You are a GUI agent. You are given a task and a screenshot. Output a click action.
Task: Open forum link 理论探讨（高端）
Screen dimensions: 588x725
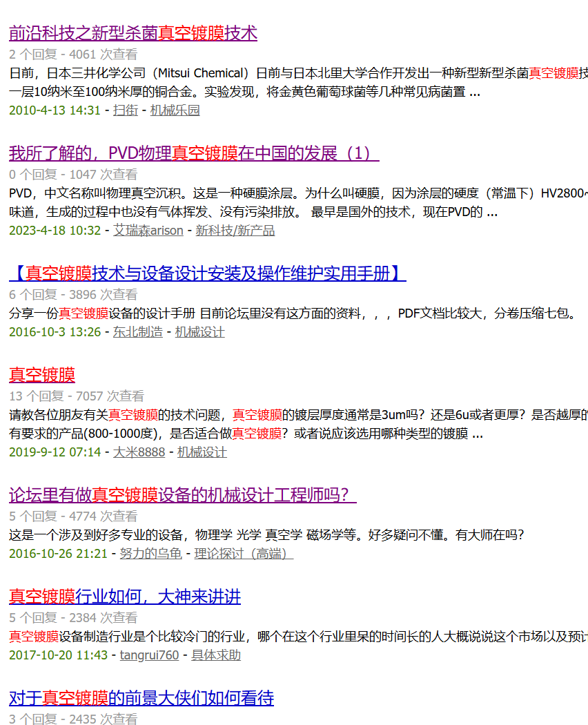point(244,554)
